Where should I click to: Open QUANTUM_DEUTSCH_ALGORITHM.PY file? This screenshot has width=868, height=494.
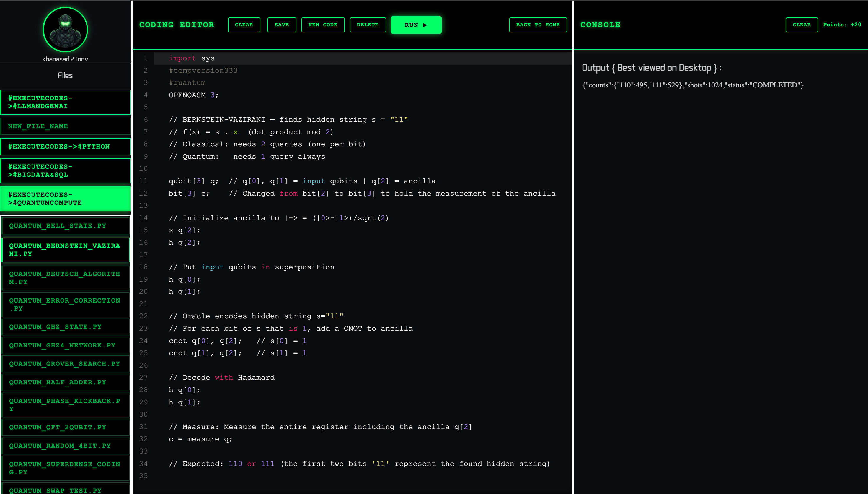[66, 278]
